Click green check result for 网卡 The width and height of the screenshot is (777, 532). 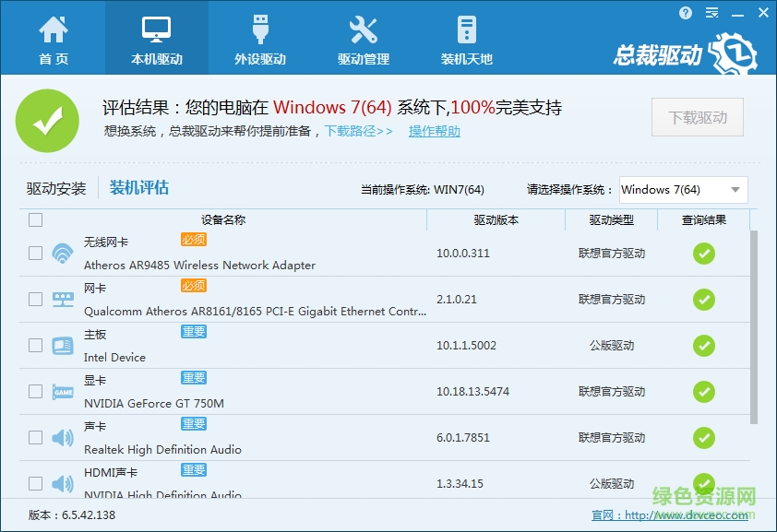pos(704,300)
